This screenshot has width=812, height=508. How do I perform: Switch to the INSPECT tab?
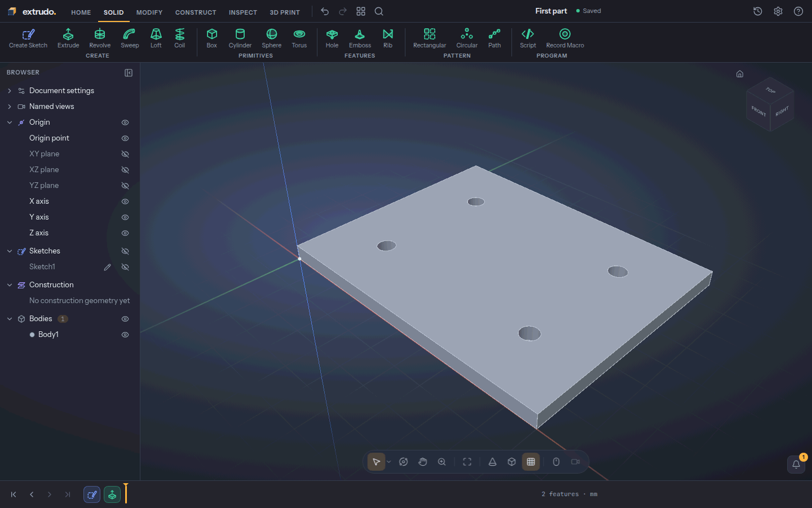pos(243,12)
